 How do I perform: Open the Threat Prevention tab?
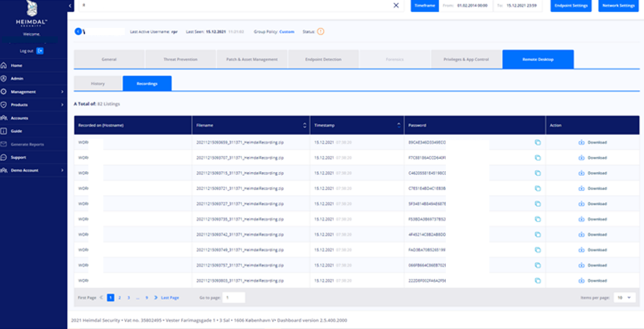(180, 59)
